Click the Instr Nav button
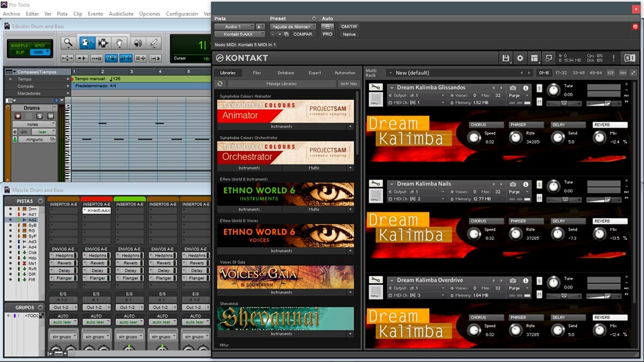This screenshot has width=644, height=362. coord(348,84)
